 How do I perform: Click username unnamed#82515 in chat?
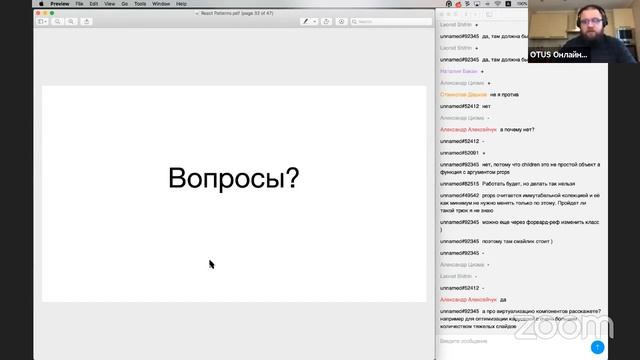point(459,184)
